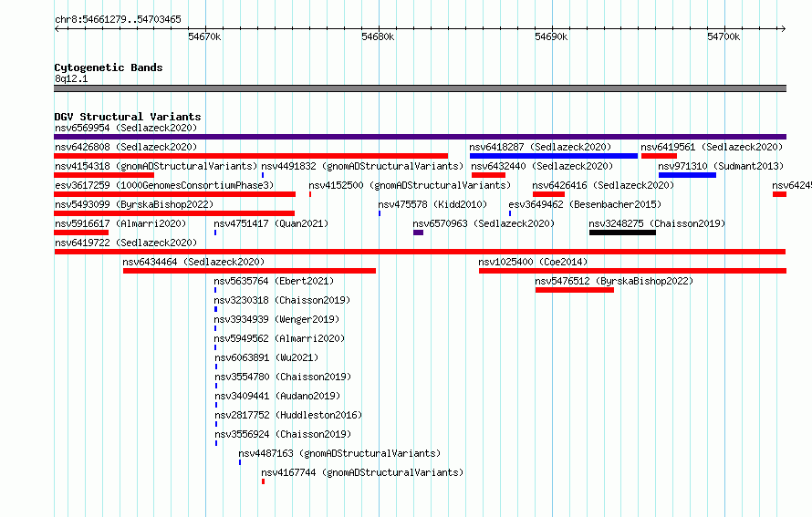Click the 54690k ruler label
The image size is (812, 517).
click(x=551, y=36)
